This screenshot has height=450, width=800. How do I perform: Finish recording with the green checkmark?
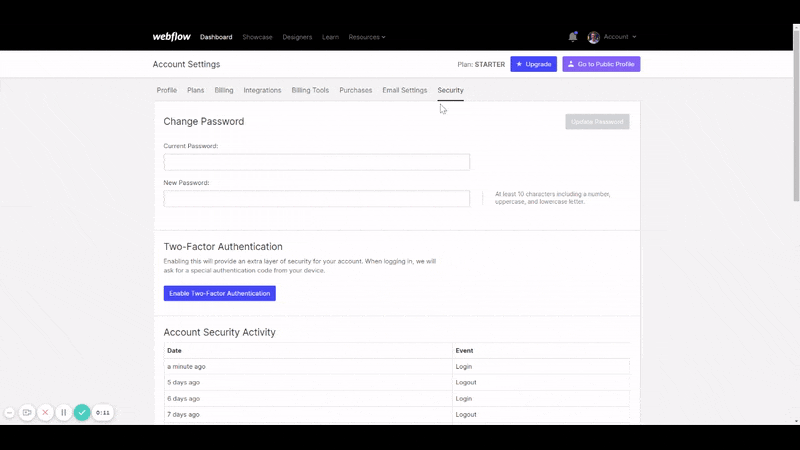(x=82, y=412)
